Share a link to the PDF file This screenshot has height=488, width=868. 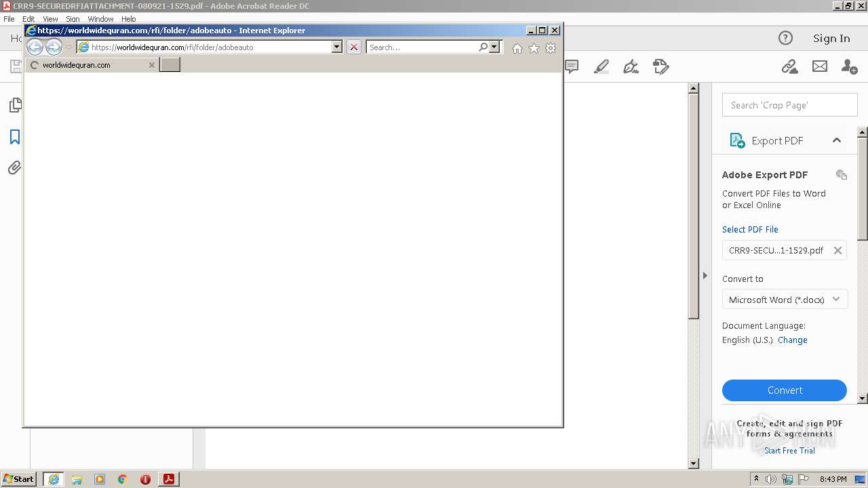[x=789, y=66]
